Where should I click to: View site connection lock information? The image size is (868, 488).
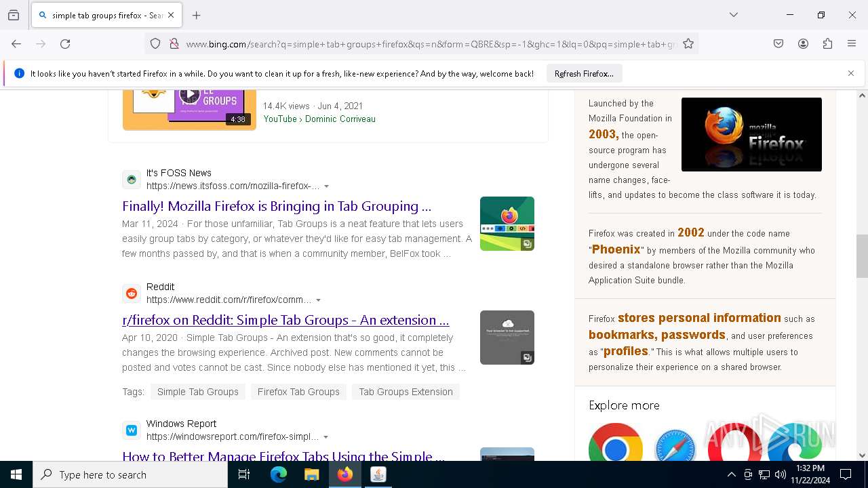tap(174, 44)
